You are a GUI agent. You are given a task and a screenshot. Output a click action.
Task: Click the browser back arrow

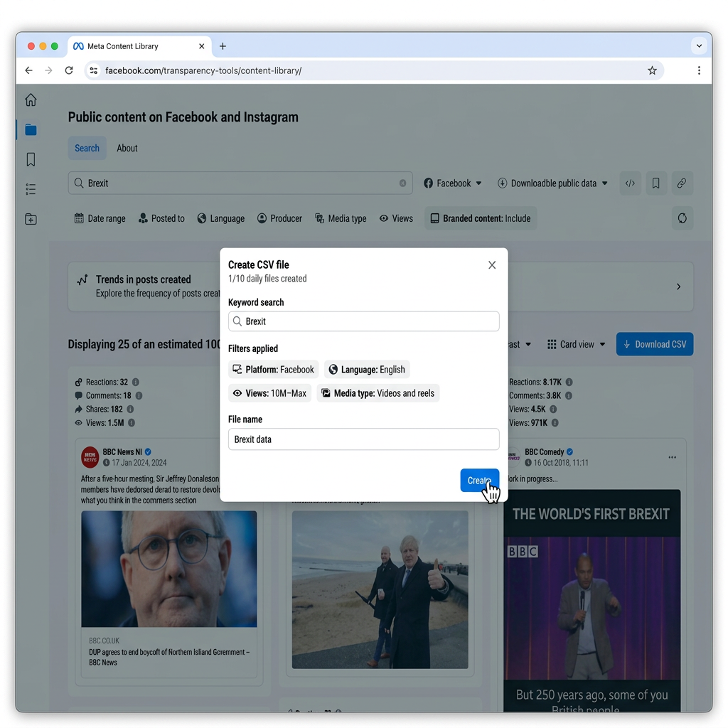pyautogui.click(x=28, y=70)
